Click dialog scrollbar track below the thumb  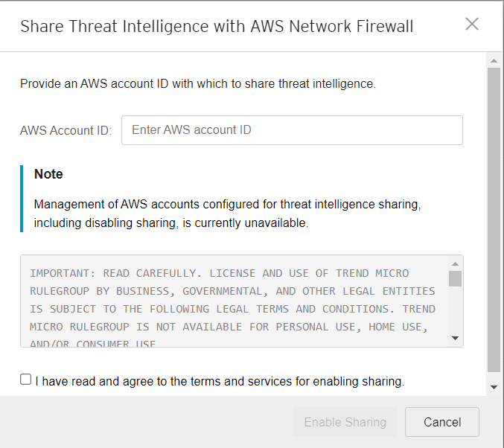coord(494,377)
